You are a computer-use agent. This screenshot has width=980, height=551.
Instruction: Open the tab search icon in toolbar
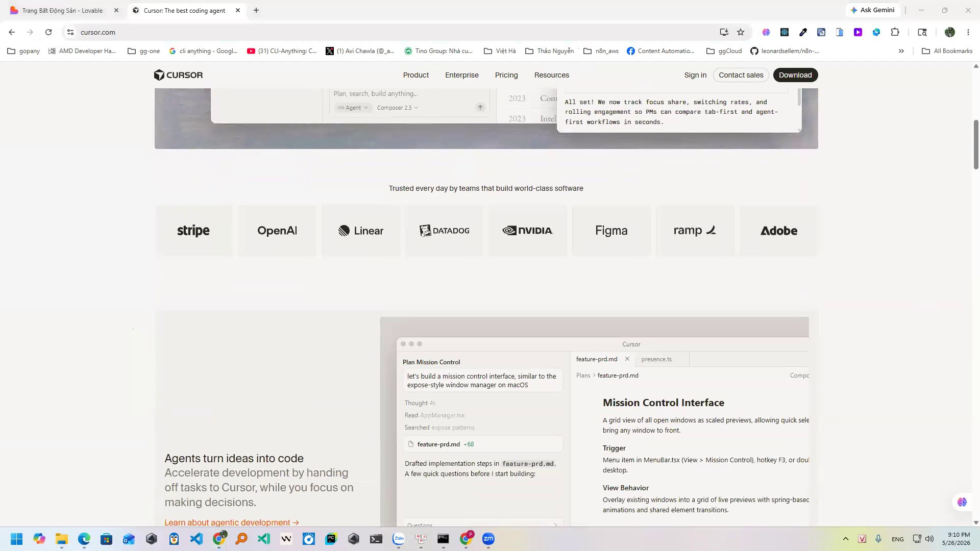(x=922, y=32)
